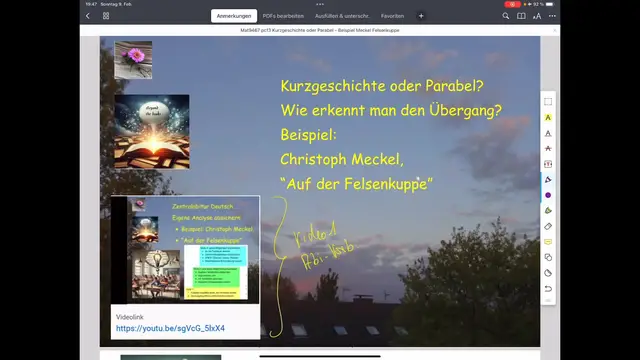The image size is (640, 360).
Task: Open the Ausfüllen & unterschr. tab
Action: click(x=342, y=16)
